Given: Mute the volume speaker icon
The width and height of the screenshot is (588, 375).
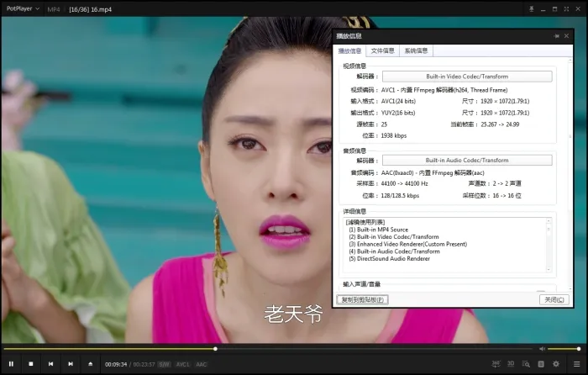Looking at the screenshot, I should click(542, 349).
